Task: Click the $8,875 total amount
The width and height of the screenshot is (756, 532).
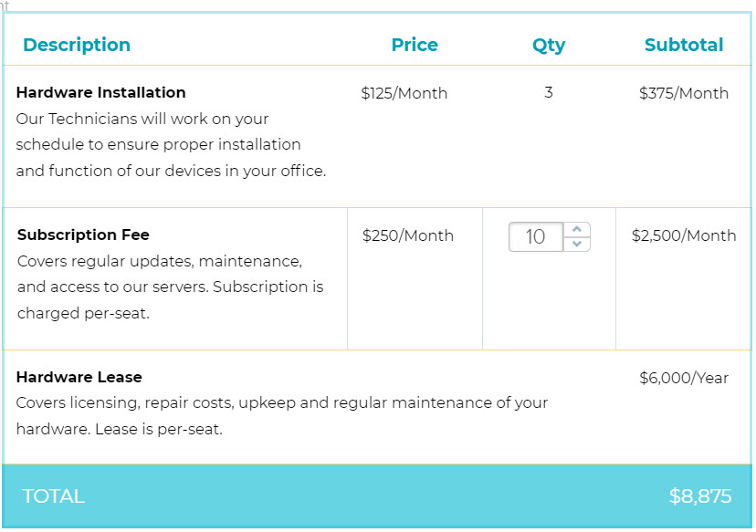Action: [x=700, y=496]
